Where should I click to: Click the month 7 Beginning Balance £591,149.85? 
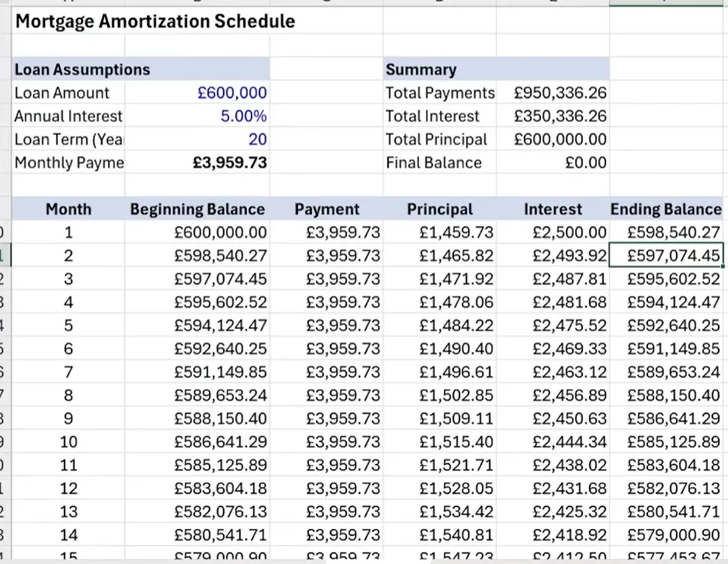[x=220, y=372]
